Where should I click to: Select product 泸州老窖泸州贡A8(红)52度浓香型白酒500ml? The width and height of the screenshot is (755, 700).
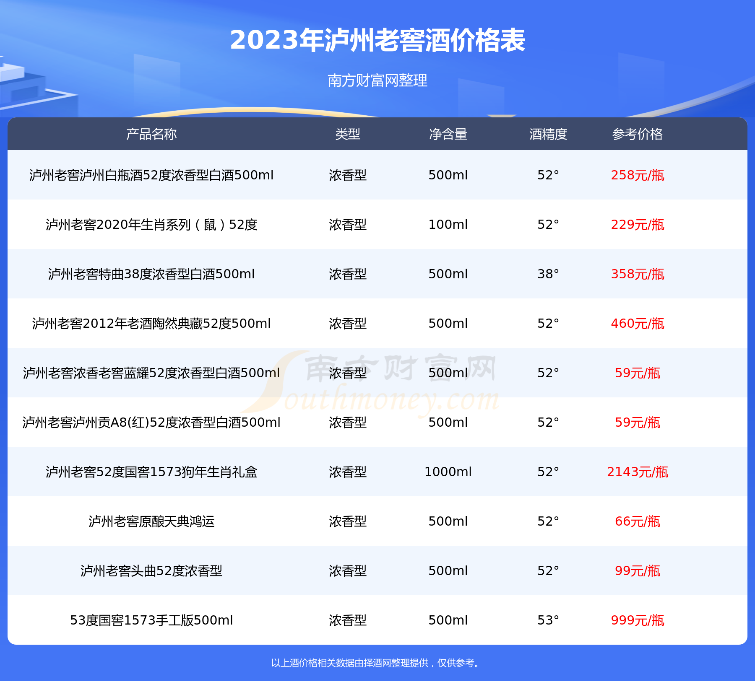[x=151, y=422]
